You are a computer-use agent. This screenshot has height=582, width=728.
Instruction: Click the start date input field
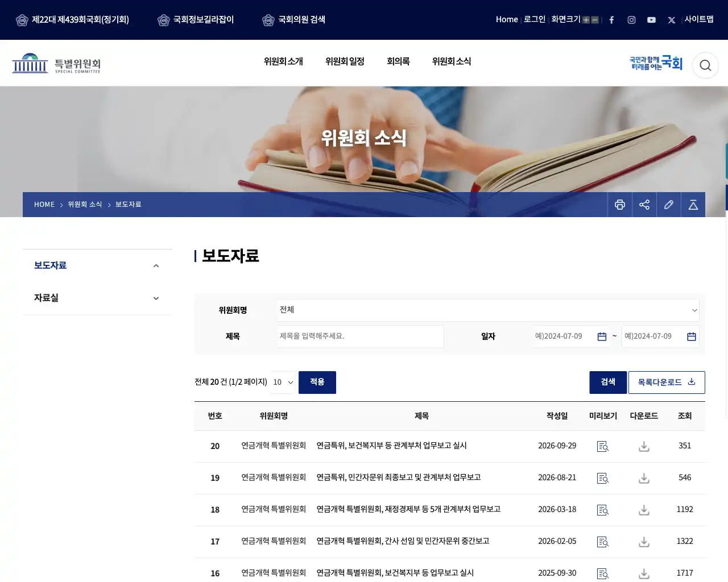pyautogui.click(x=571, y=336)
